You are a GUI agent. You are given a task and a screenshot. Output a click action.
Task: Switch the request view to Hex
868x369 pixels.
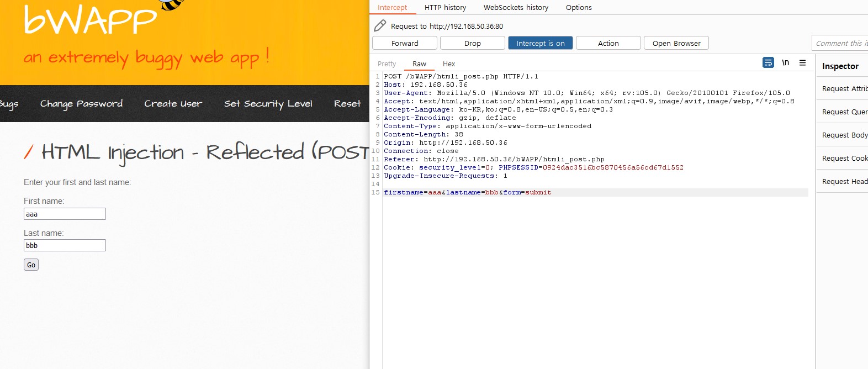[x=449, y=64]
